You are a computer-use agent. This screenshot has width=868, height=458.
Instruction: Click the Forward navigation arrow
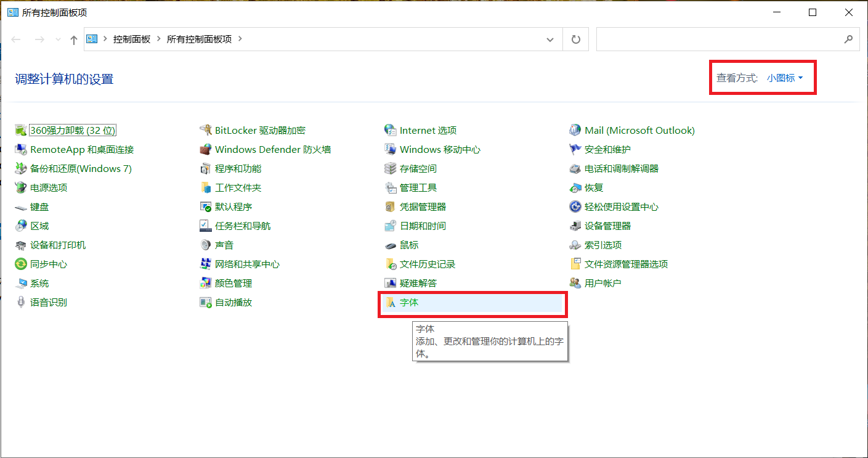[x=39, y=39]
